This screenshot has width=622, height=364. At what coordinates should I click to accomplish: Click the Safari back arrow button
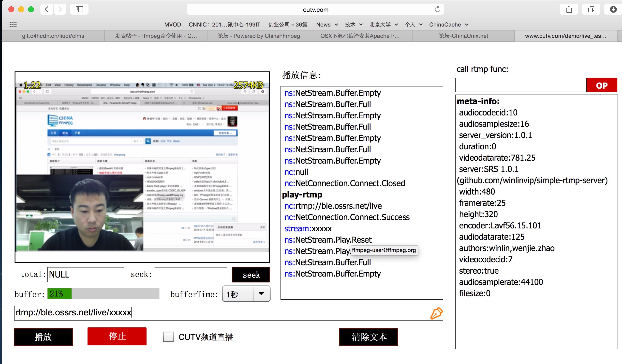(x=47, y=9)
